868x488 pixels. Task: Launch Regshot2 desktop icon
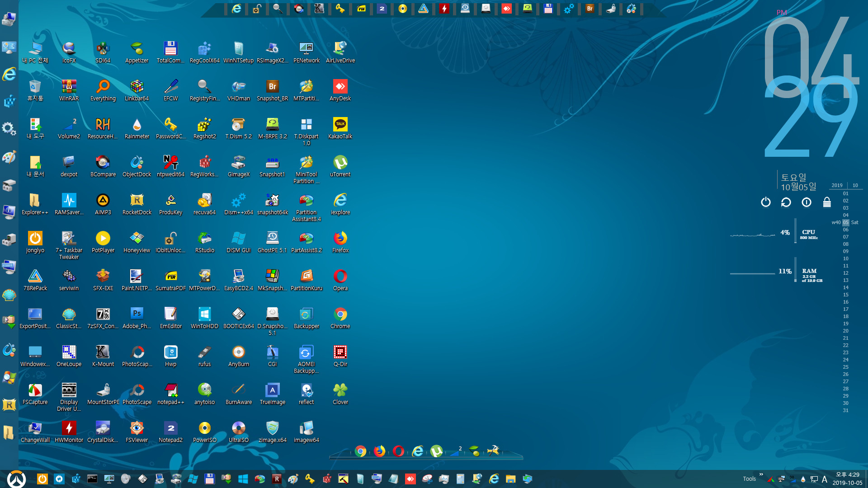point(204,128)
